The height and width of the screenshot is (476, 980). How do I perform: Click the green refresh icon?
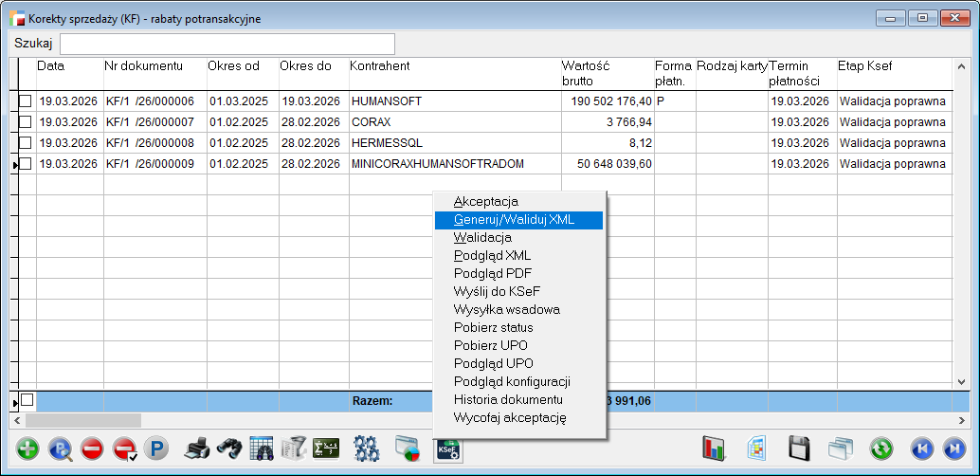tap(881, 449)
